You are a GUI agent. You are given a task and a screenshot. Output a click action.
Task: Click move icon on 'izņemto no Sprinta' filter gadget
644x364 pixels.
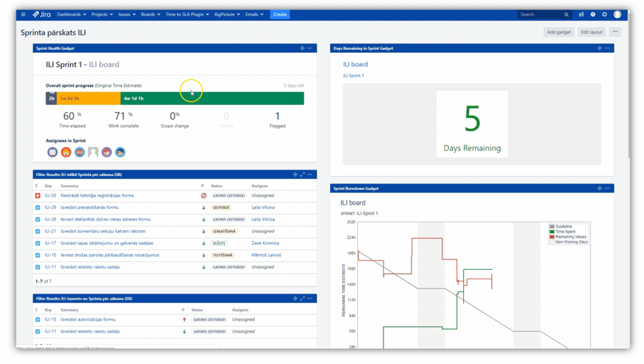[x=296, y=299]
